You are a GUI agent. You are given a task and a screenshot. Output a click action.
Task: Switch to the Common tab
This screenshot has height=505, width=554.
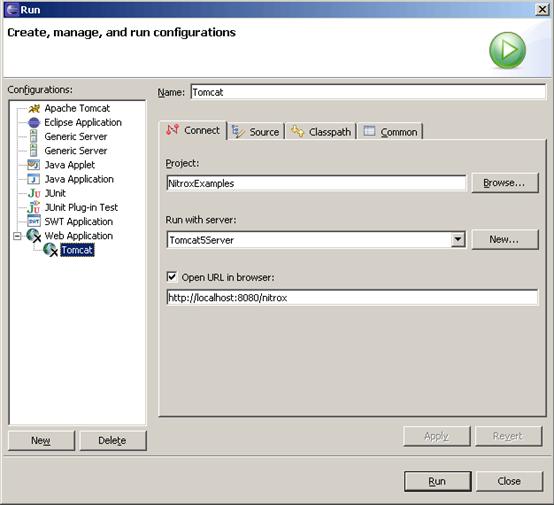pyautogui.click(x=390, y=132)
